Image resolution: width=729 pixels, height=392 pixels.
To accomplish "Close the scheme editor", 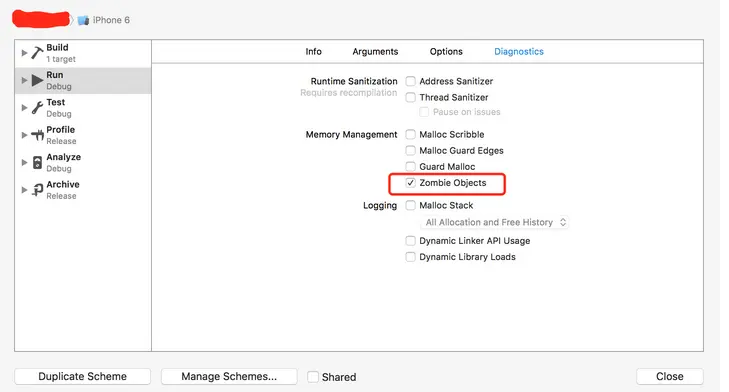I will 669,376.
